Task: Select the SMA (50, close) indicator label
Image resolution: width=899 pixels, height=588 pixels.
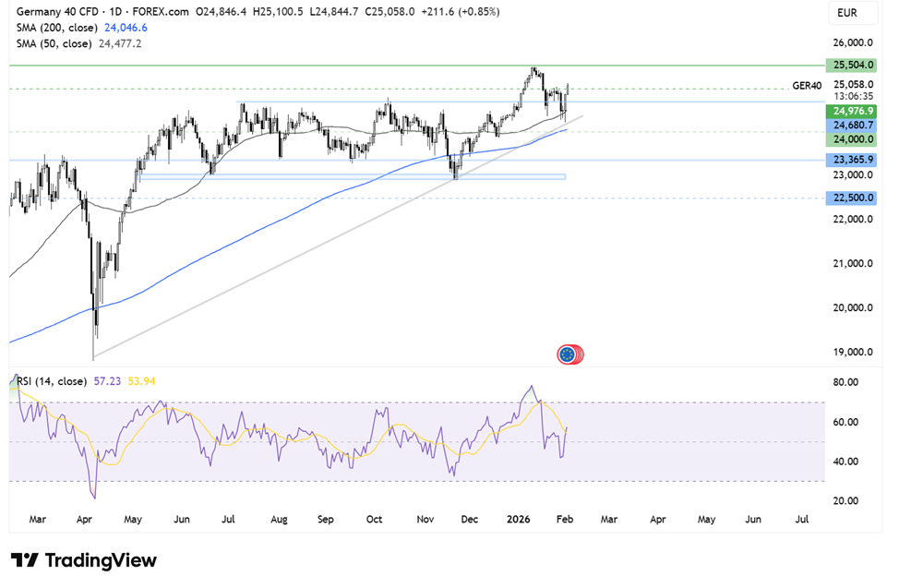Action: (x=54, y=42)
